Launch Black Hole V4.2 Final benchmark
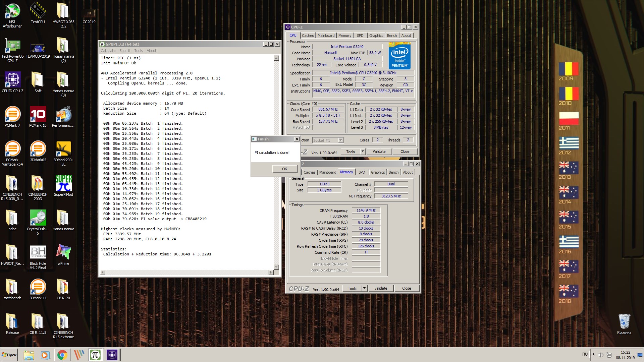 pyautogui.click(x=38, y=257)
